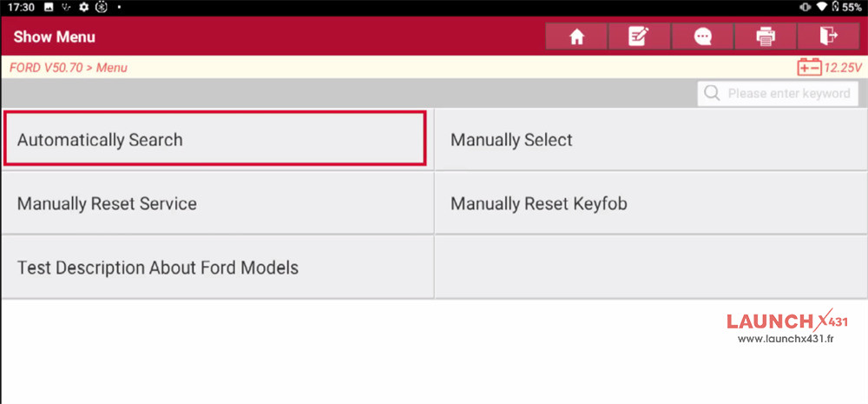The image size is (868, 404).
Task: Click the 12.25V voltage reading
Action: [843, 68]
